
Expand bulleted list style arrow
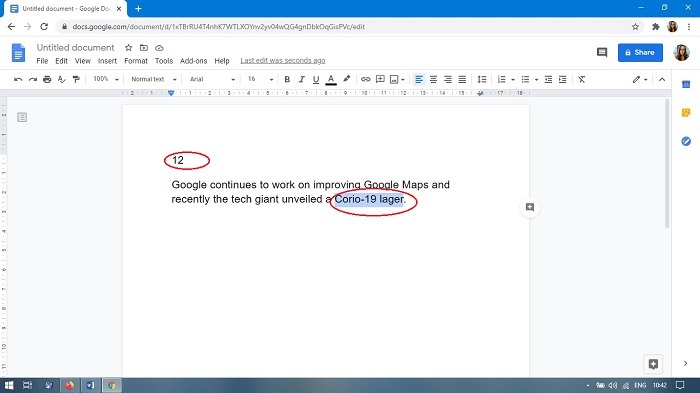[536, 80]
